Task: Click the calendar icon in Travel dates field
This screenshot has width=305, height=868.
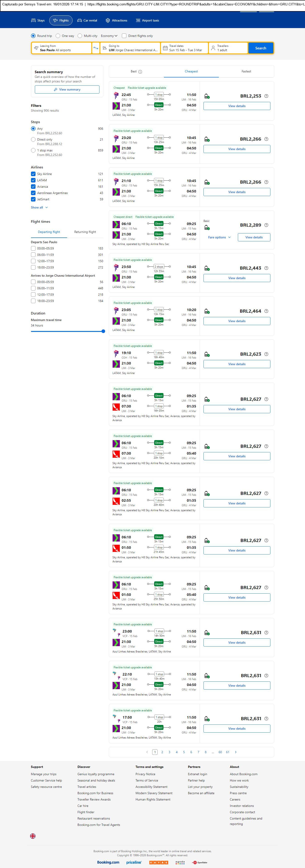Action: (x=165, y=48)
